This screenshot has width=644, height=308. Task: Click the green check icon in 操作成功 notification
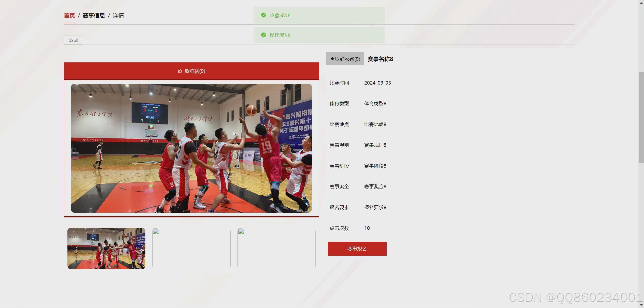coord(263,35)
